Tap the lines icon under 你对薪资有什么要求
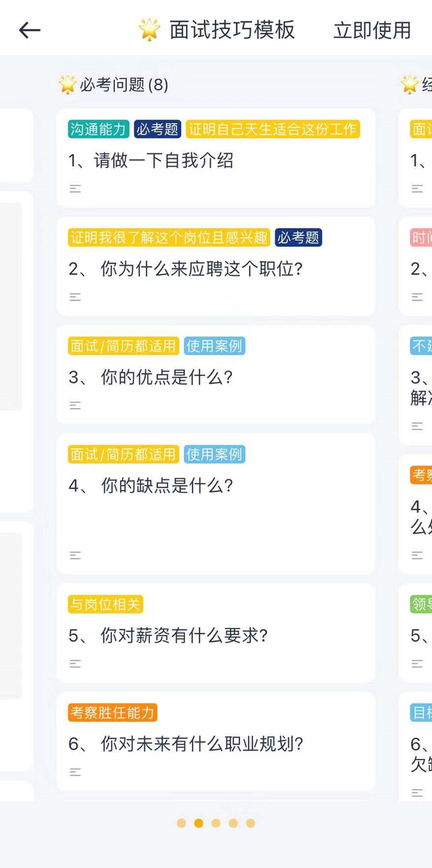 tap(75, 663)
